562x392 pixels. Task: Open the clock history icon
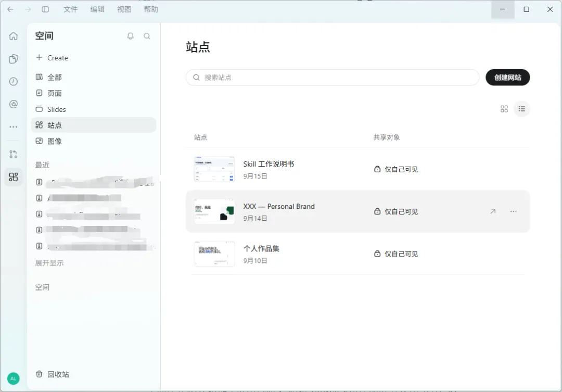13,81
